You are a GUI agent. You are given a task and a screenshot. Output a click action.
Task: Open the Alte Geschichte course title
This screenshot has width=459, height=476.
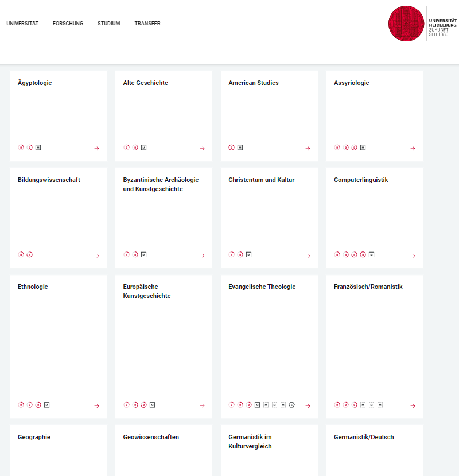[145, 83]
